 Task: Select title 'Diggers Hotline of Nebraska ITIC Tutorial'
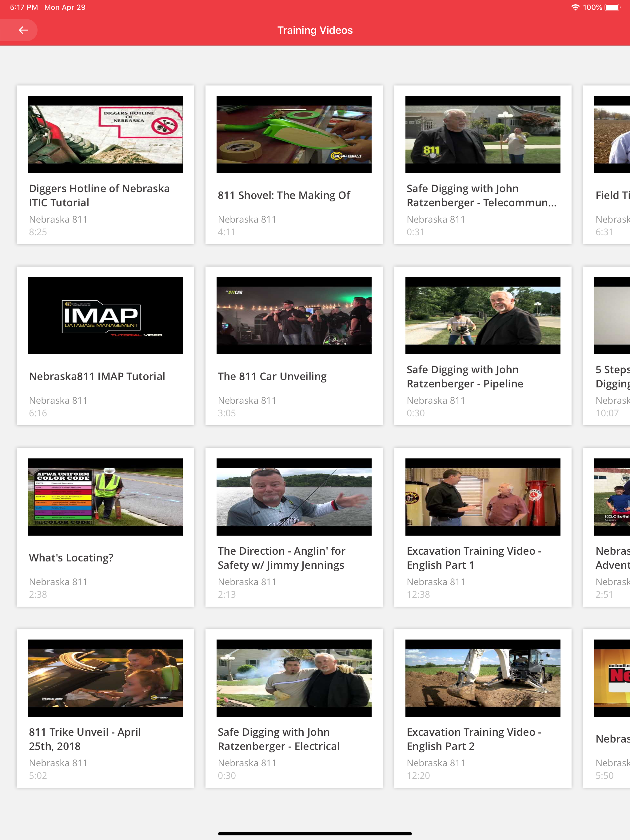(x=100, y=196)
